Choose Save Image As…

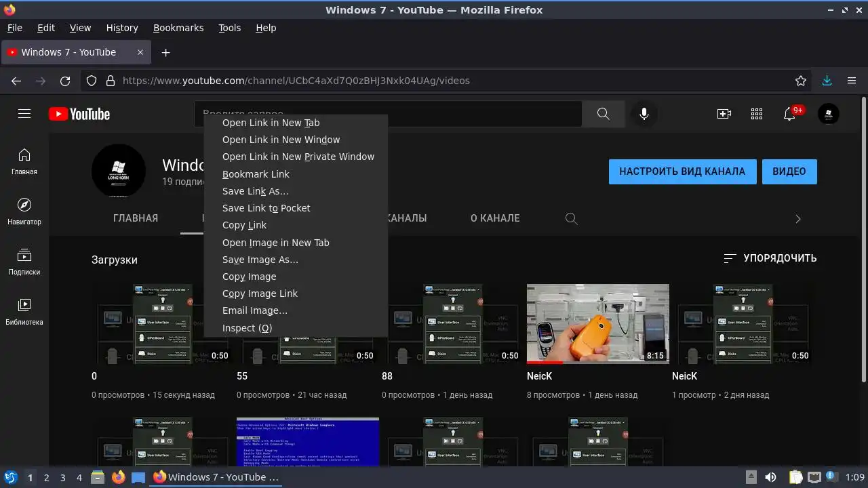coord(296,260)
